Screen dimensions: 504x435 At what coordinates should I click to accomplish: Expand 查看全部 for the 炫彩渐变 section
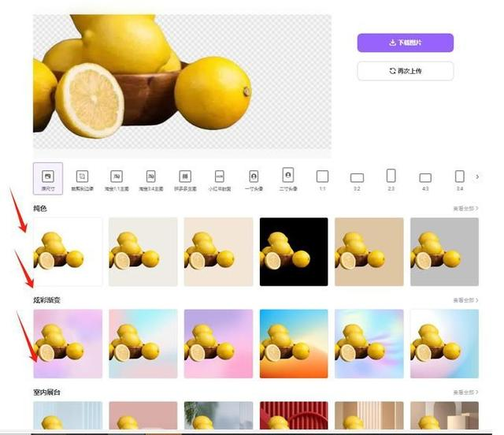click(x=465, y=300)
